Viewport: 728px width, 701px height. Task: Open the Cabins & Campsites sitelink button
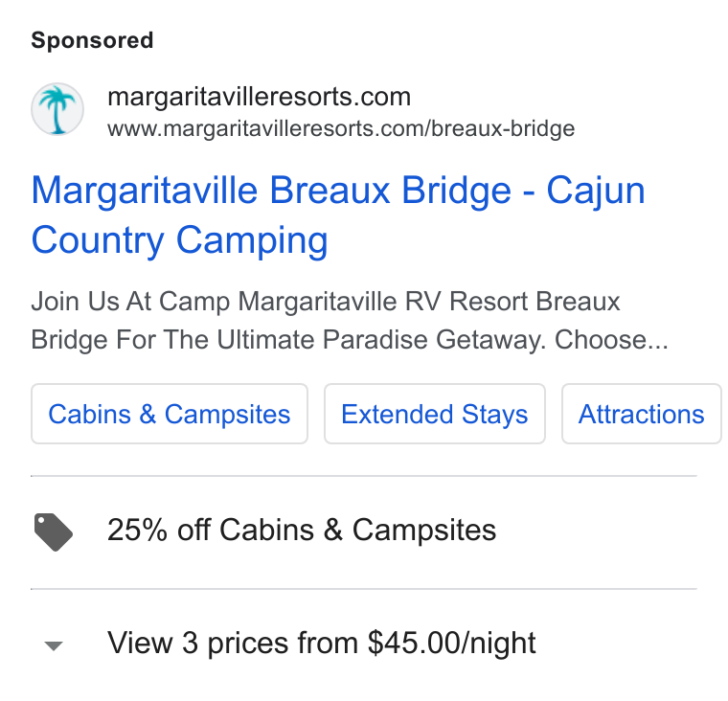pos(170,414)
